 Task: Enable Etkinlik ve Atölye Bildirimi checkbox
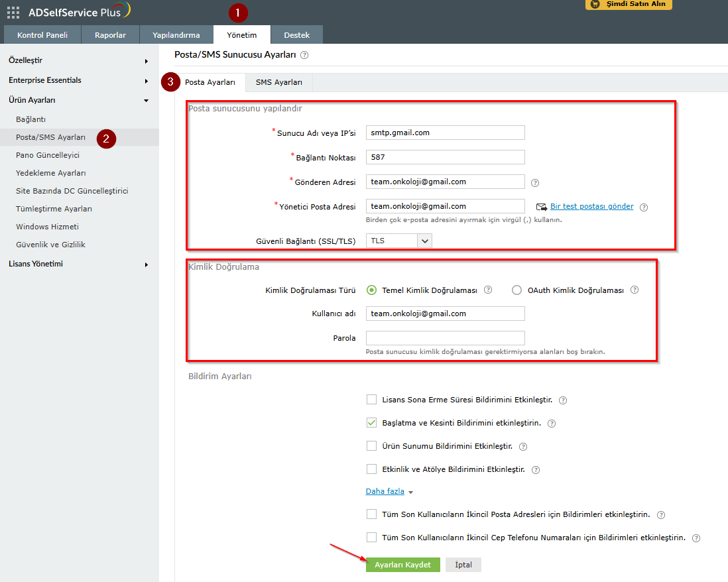pos(371,469)
